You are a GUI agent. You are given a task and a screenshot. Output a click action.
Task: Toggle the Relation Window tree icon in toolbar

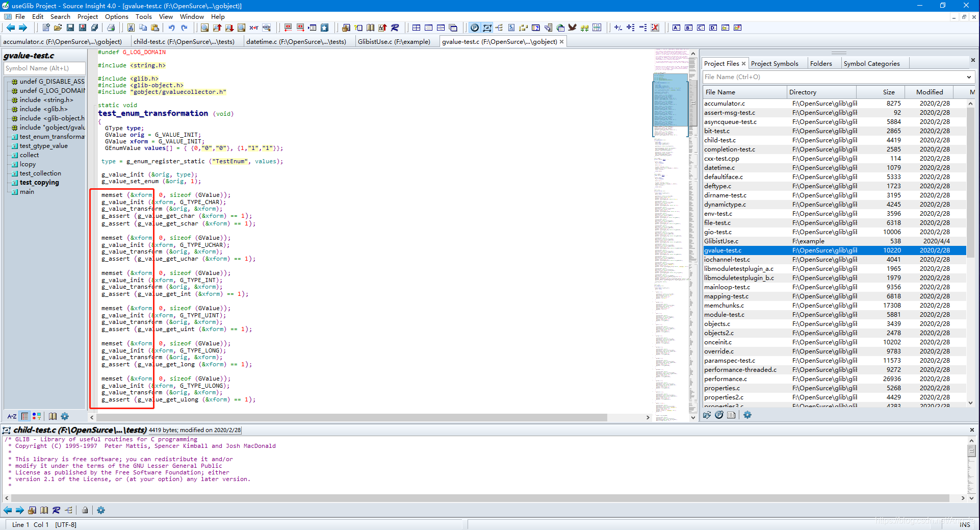[x=499, y=28]
